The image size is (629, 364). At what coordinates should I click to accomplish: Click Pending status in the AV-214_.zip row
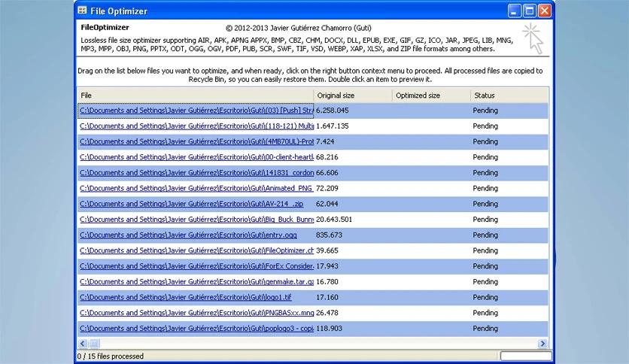(x=485, y=204)
